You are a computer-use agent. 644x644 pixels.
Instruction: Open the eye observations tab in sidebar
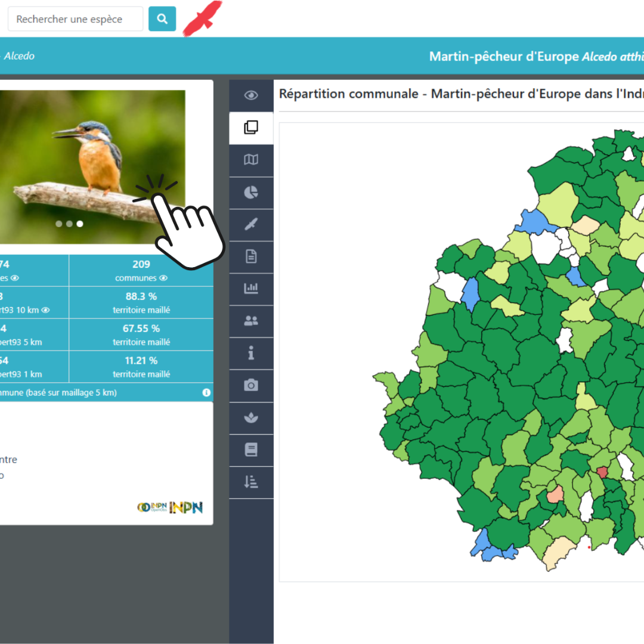(x=251, y=95)
